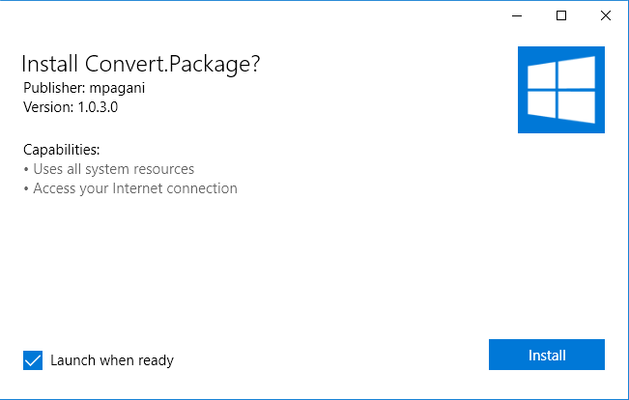
Task: Click the bullet before "Uses all system resources"
Action: tap(26, 170)
